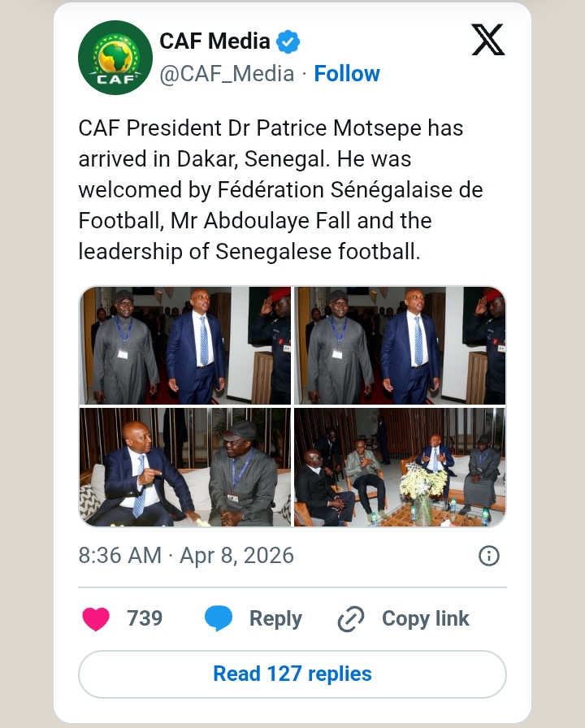View the wide photo with flowers on the table
Screen dimensions: 585x728
(x=400, y=467)
